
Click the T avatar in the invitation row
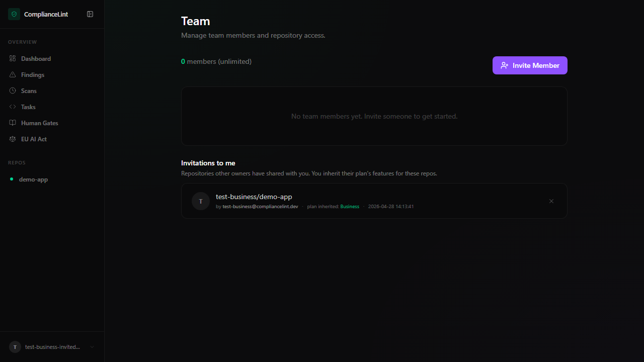201,201
